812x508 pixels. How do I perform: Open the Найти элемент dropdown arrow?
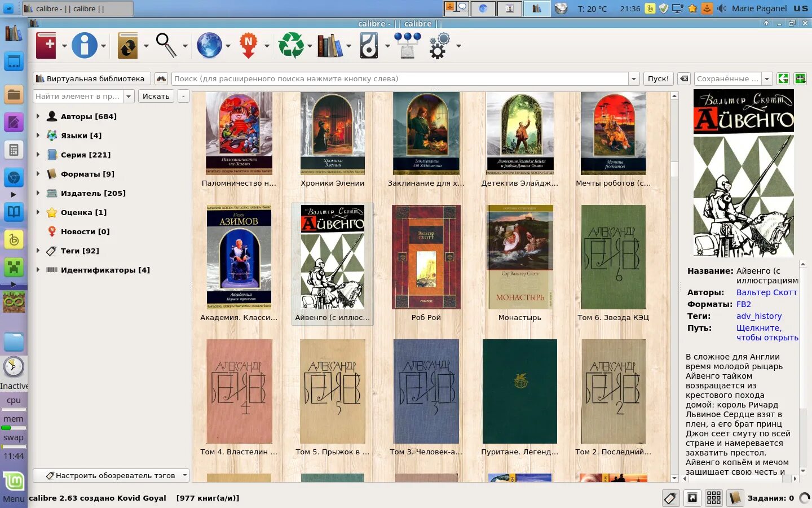pyautogui.click(x=129, y=96)
